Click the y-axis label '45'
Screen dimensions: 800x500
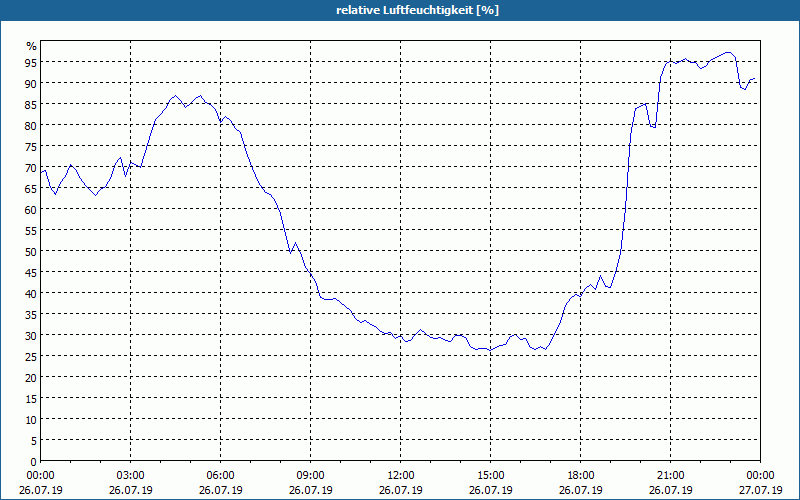(30, 272)
